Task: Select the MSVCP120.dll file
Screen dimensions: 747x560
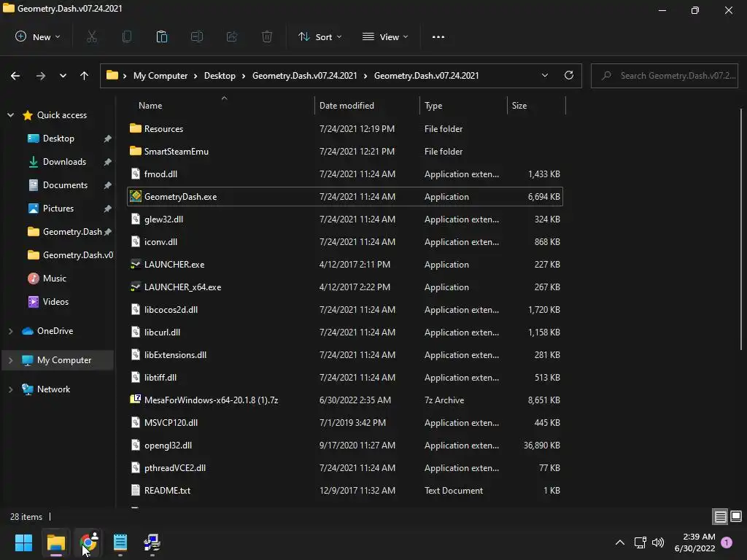Action: (x=345, y=422)
